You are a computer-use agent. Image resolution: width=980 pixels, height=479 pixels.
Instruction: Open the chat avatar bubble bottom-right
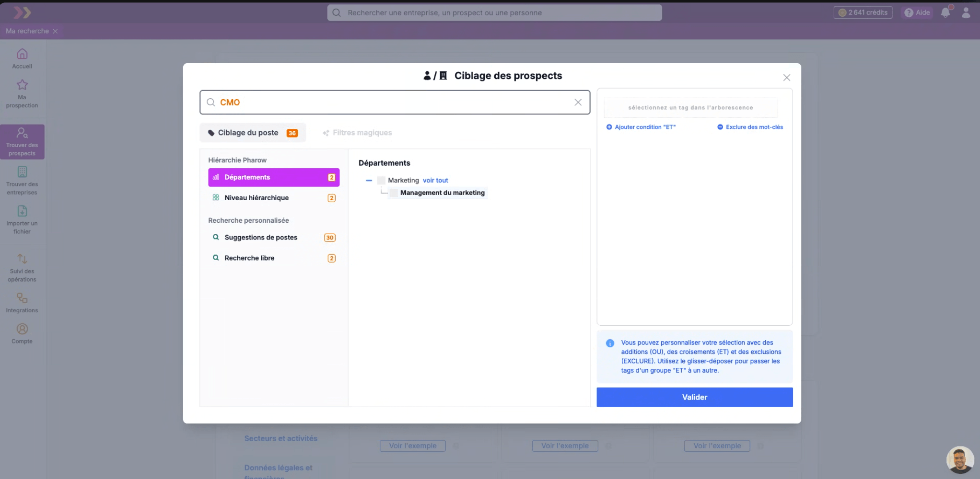point(960,460)
